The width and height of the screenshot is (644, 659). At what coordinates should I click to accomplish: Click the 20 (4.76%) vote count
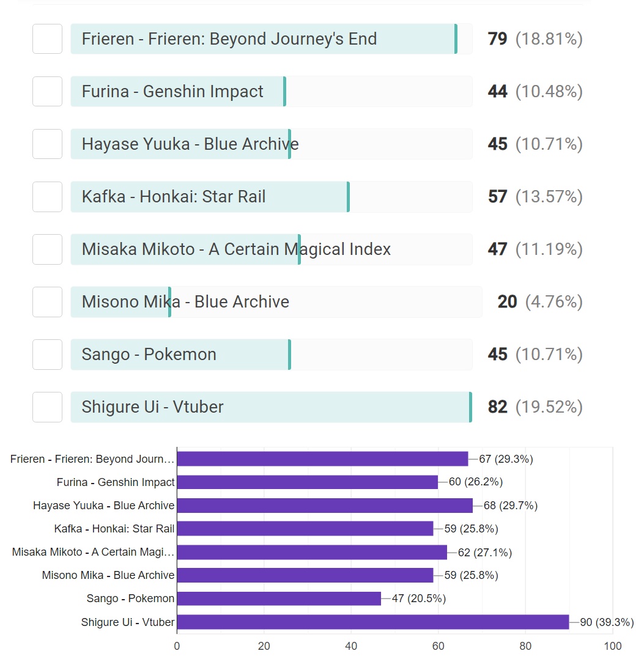[540, 302]
